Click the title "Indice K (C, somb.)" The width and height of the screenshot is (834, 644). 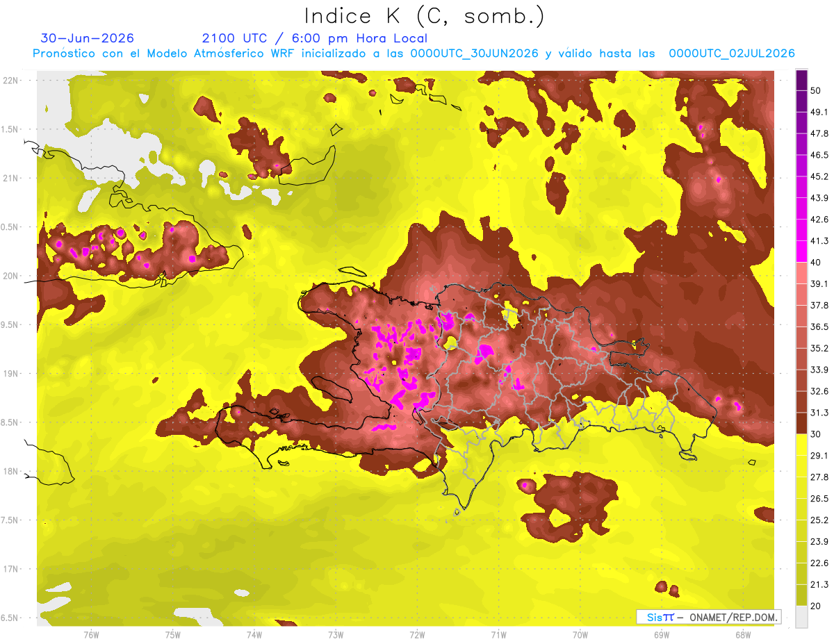coord(424,16)
